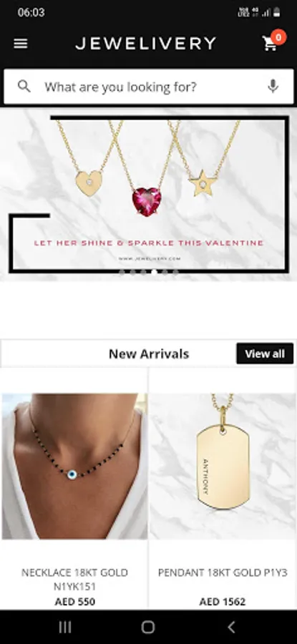Tap the search magnifier icon

[24, 87]
